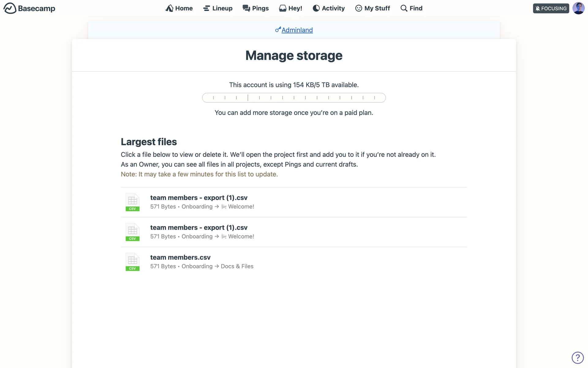Click the Basecamp logo icon

click(x=10, y=8)
